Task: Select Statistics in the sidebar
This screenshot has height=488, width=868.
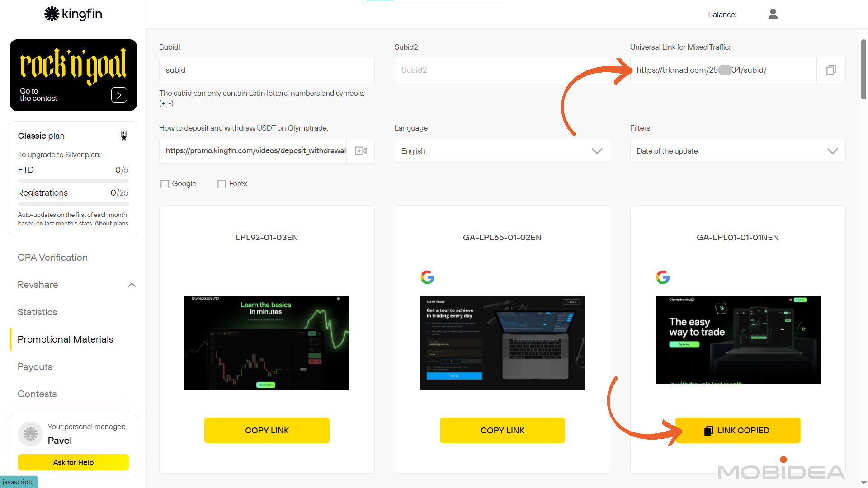Action: [37, 312]
